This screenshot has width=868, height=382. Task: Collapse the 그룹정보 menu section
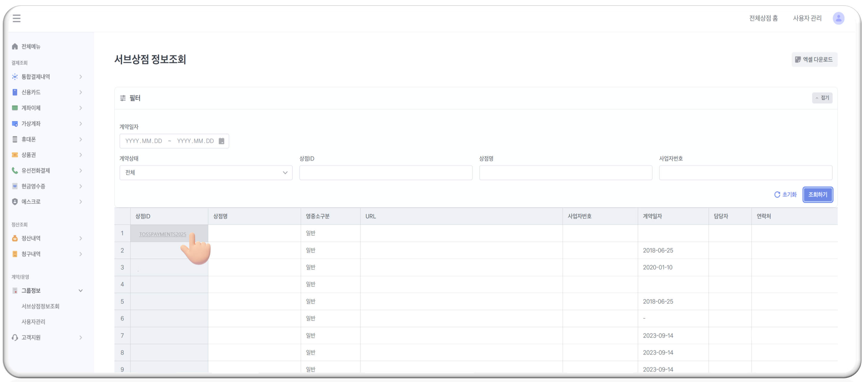click(81, 290)
